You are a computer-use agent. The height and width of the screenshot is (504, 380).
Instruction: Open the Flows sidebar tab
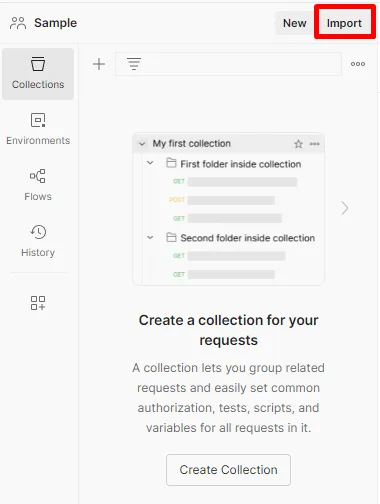(38, 185)
